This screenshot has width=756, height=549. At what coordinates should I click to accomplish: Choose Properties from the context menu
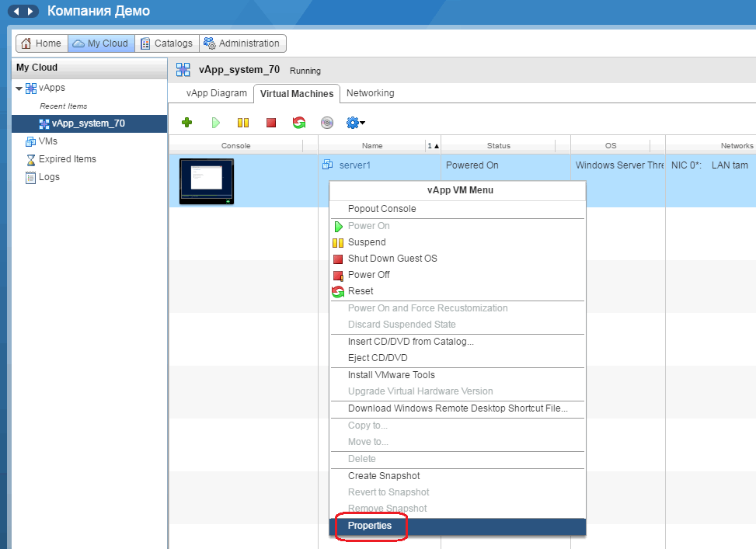click(458, 526)
